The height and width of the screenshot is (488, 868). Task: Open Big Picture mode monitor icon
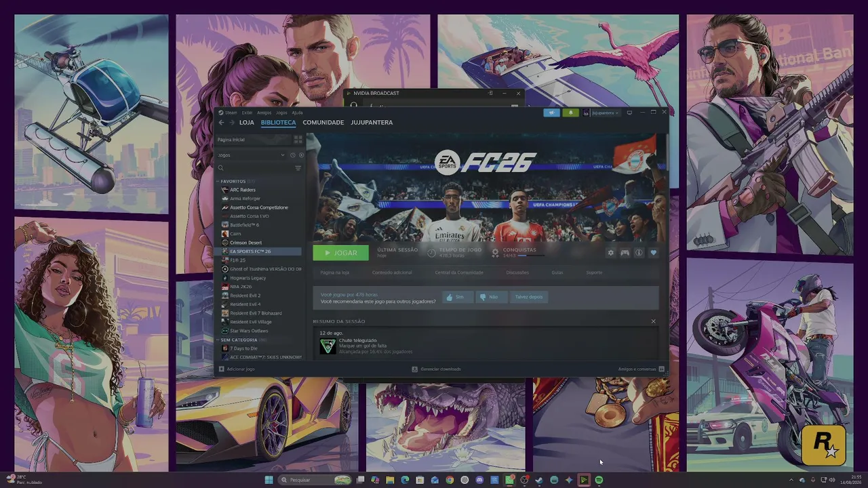tap(629, 113)
